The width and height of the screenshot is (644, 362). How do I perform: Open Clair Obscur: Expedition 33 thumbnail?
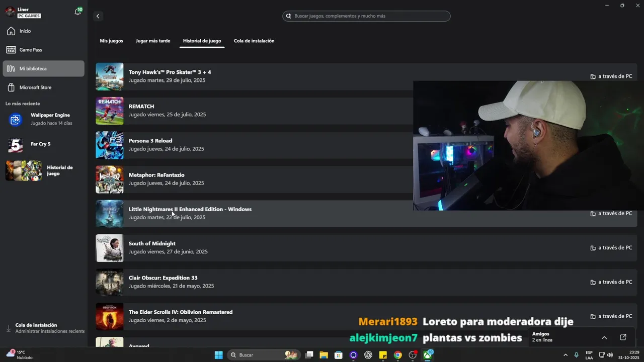(110, 282)
